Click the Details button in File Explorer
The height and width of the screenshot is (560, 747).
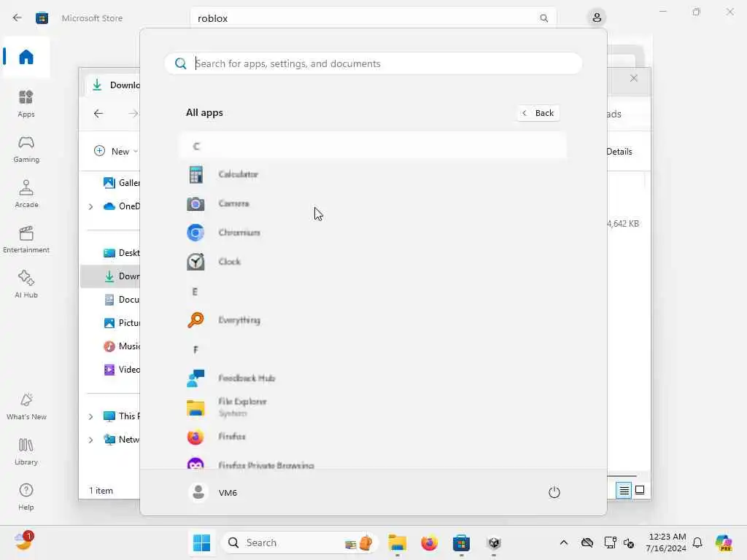[619, 152]
